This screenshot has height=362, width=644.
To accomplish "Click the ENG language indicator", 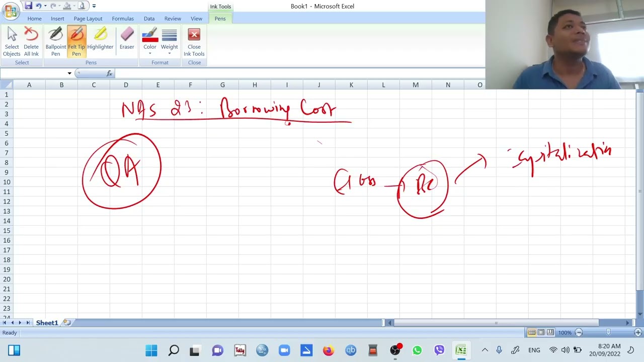I will tap(534, 350).
